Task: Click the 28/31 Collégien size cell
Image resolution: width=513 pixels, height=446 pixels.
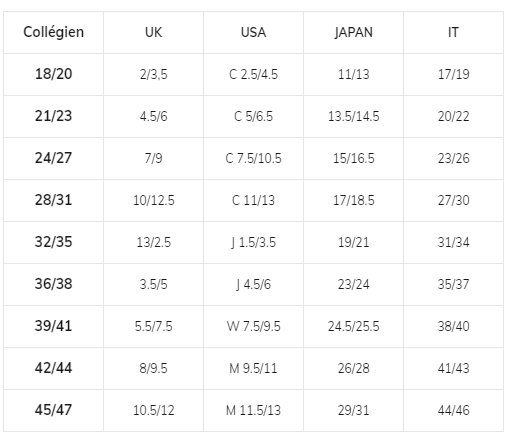Action: click(x=53, y=200)
